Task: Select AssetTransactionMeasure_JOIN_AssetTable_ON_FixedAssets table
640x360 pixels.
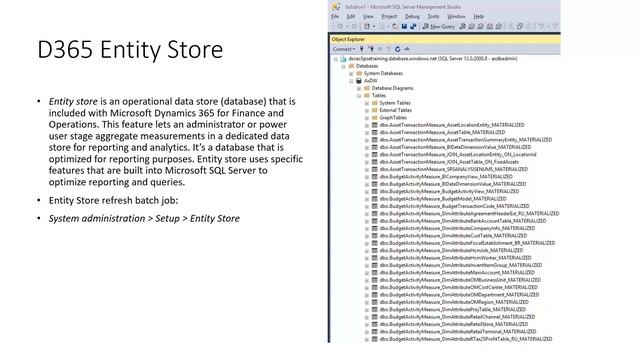Action: point(449,162)
